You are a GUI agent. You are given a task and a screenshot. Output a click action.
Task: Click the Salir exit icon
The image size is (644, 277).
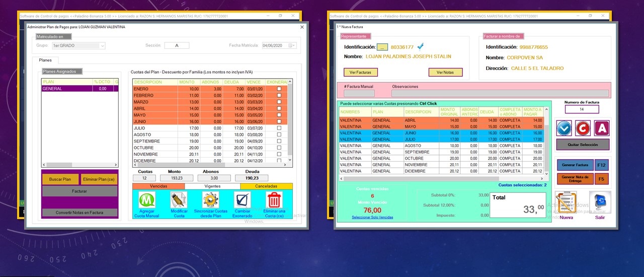click(600, 203)
